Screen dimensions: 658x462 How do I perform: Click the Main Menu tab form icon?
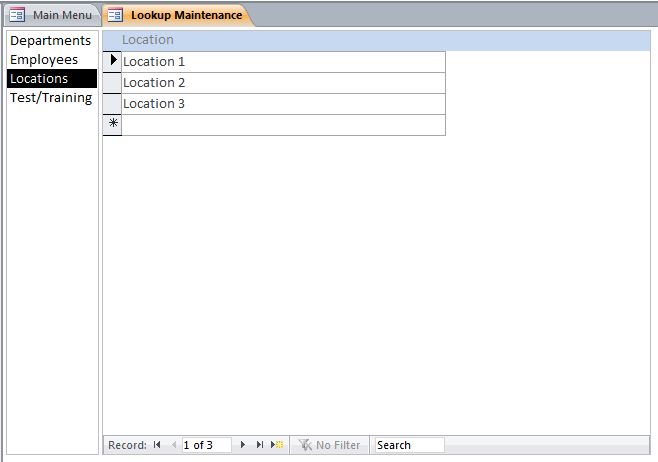(x=17, y=15)
